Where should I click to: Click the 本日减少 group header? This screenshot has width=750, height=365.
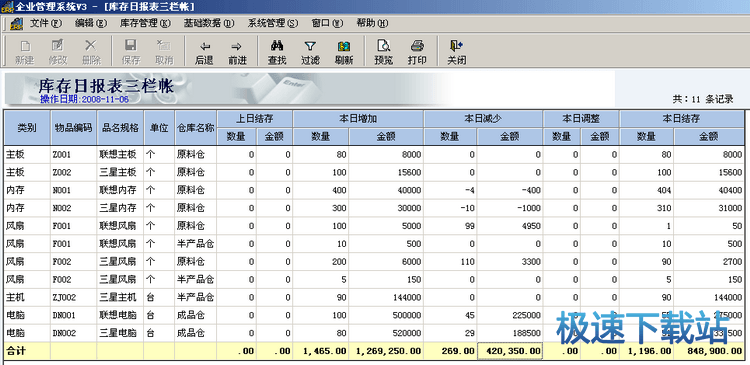(x=484, y=119)
